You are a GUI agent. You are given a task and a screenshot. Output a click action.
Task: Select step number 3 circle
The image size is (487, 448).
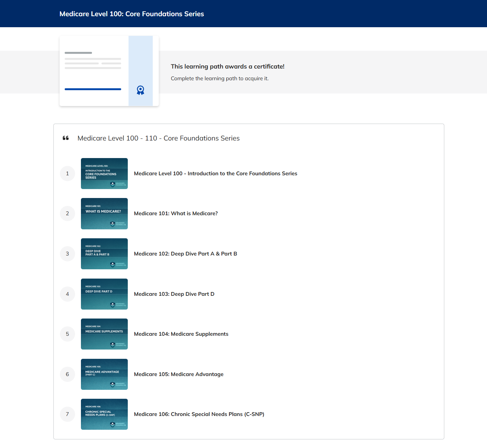pyautogui.click(x=68, y=254)
